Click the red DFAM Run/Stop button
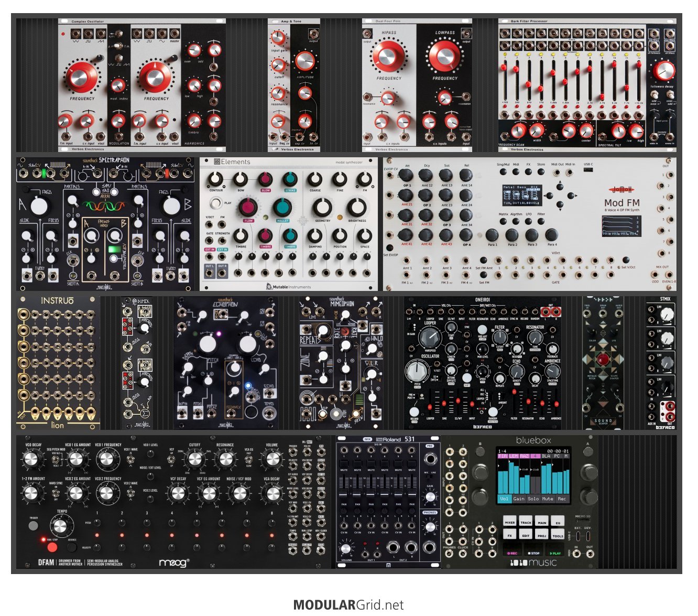 52,547
